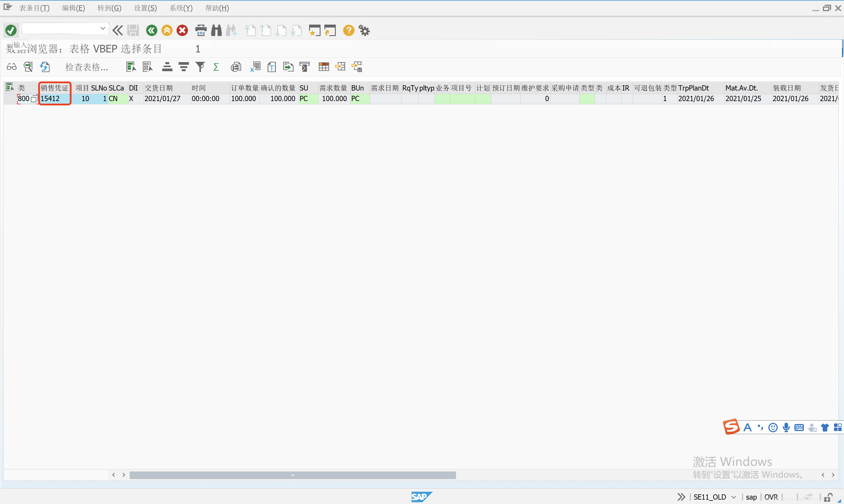Viewport: 844px width, 504px height.
Task: Click the binoculars Find icon
Action: point(216,30)
